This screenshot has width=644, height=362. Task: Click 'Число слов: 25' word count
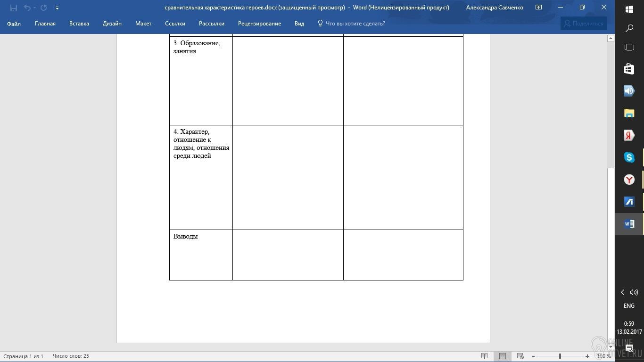pyautogui.click(x=71, y=356)
